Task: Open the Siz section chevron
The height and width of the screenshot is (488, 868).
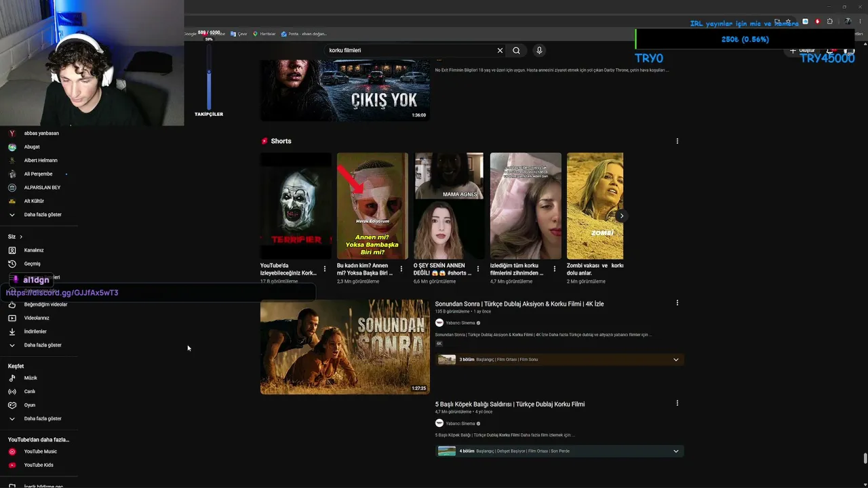Action: pos(21,237)
